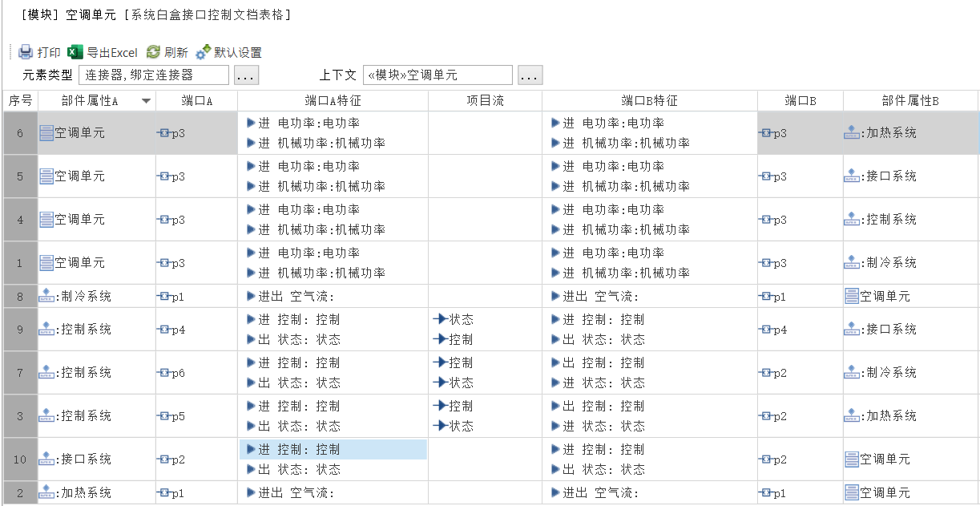Click the 空调单元 block icon in row 6
Viewport: 980px width, 506px height.
click(46, 133)
